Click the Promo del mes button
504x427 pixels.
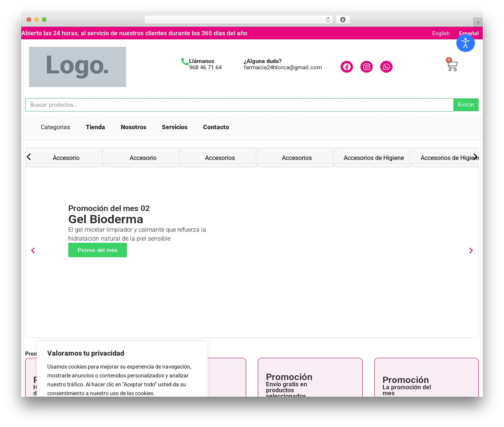tap(97, 250)
